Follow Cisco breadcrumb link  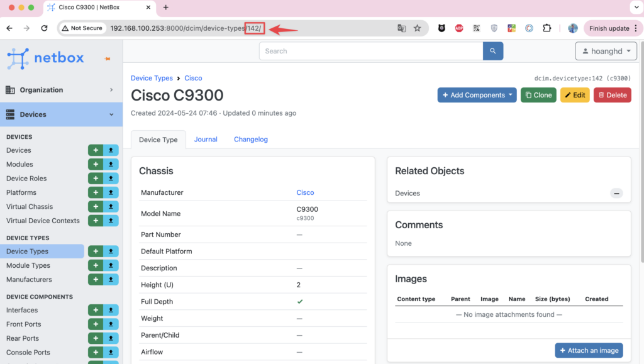pos(193,78)
